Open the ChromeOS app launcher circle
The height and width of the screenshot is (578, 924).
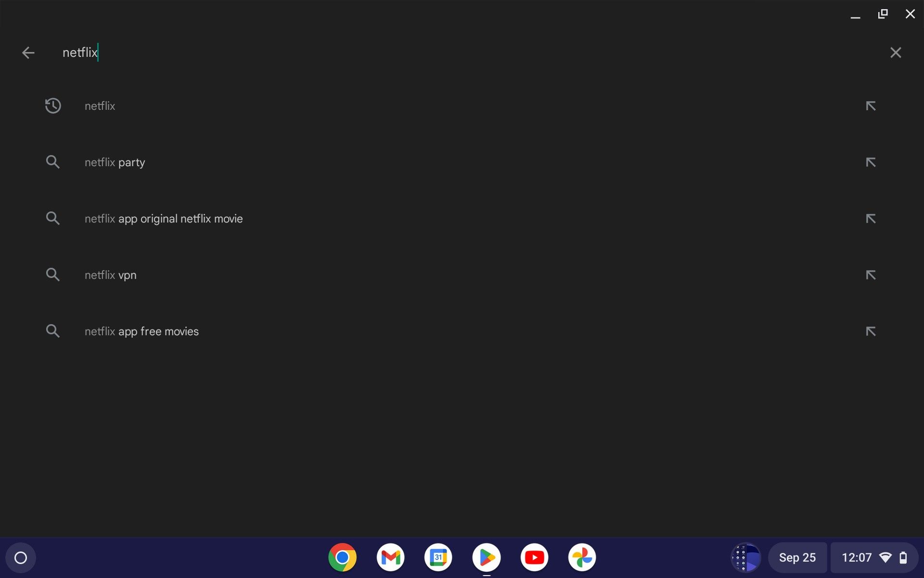tap(20, 557)
